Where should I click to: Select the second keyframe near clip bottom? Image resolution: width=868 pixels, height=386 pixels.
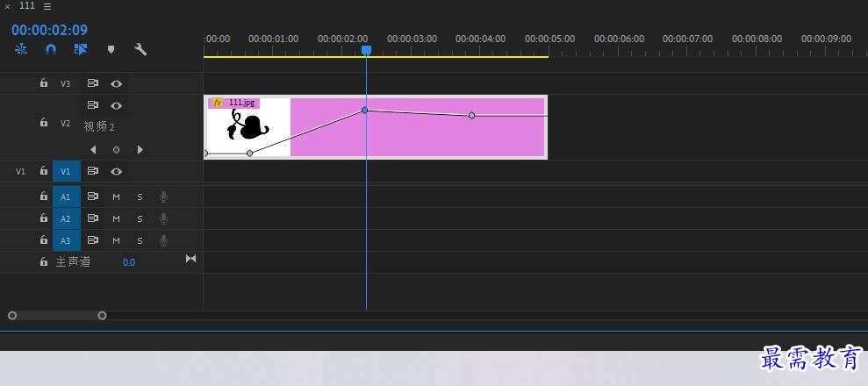(249, 153)
